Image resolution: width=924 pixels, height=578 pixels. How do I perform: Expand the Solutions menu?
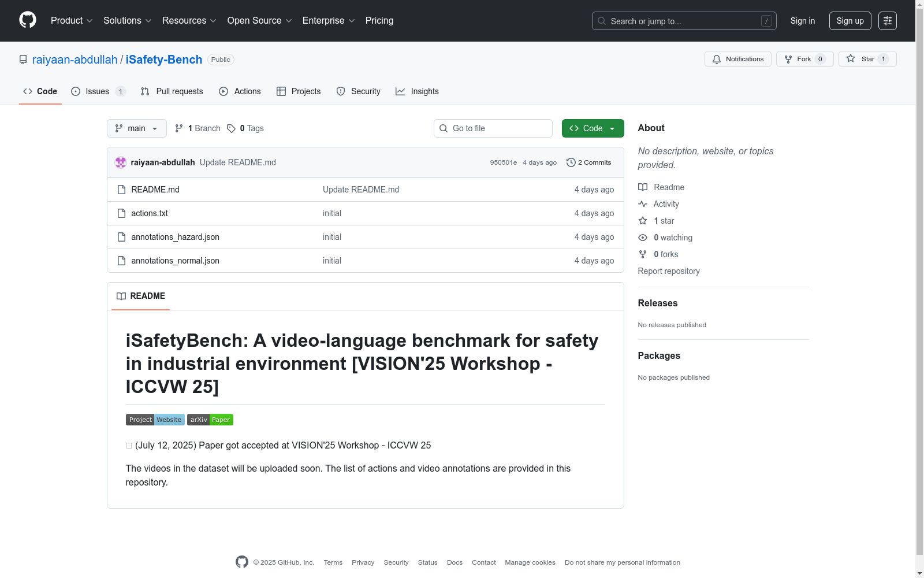point(128,21)
